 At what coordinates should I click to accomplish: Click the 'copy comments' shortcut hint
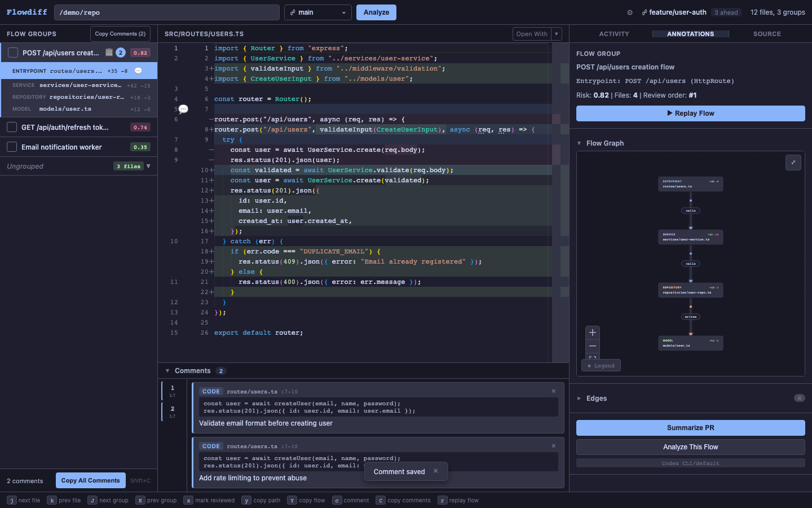pos(403,501)
